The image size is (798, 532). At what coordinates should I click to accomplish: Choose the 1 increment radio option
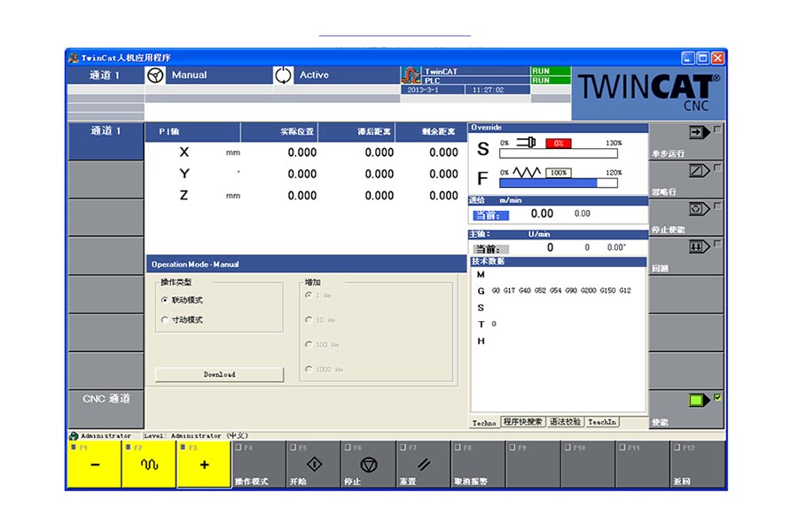pos(309,295)
